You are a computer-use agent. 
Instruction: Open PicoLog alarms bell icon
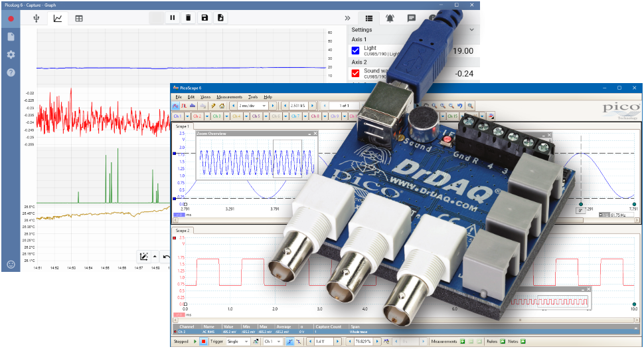click(x=390, y=18)
